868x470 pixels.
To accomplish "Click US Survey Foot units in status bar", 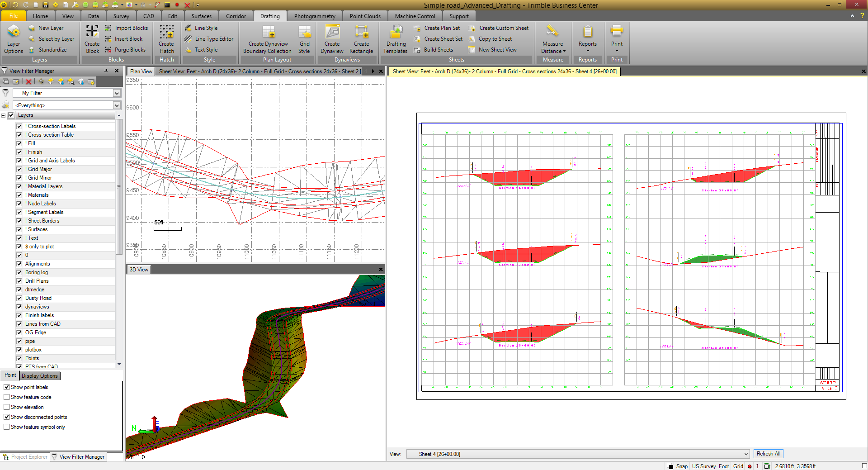I will (710, 466).
